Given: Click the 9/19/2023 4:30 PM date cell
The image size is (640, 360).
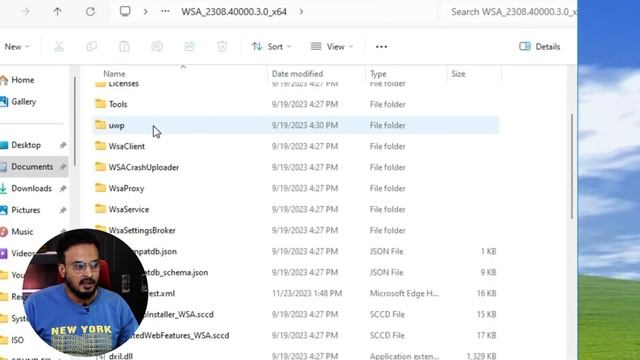Looking at the screenshot, I should pos(305,125).
